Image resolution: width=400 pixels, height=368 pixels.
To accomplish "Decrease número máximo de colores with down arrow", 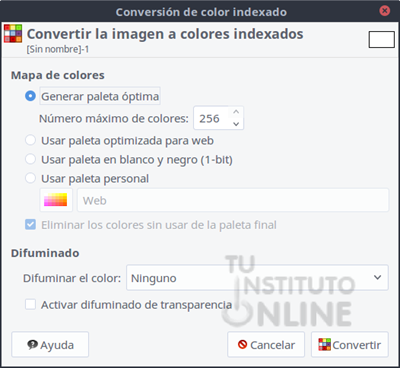I will 236,124.
